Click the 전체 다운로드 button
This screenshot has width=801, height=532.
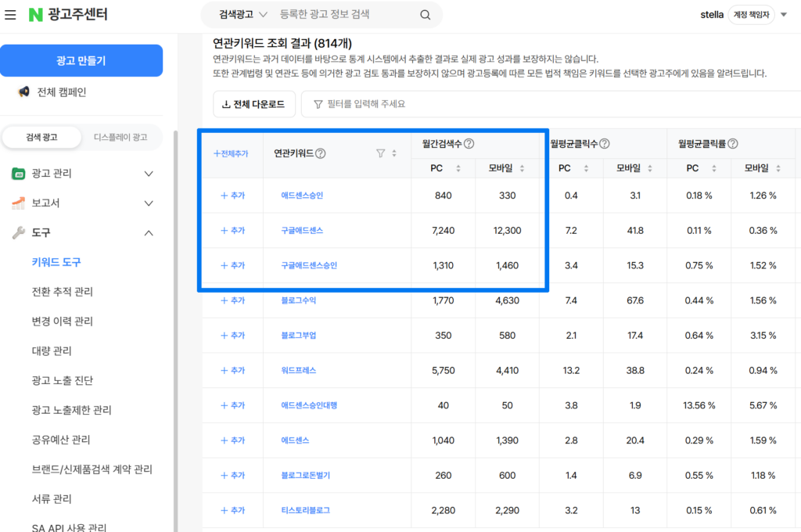[x=254, y=104]
